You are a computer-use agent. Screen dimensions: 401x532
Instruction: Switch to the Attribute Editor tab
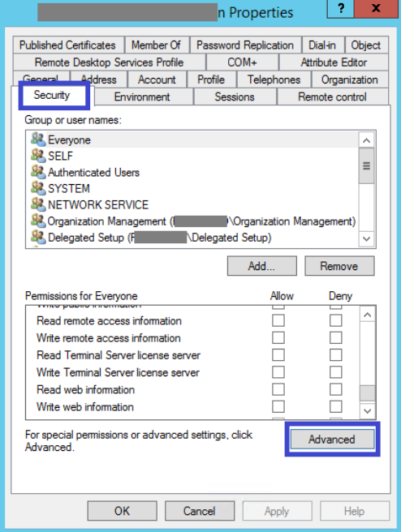pyautogui.click(x=334, y=62)
